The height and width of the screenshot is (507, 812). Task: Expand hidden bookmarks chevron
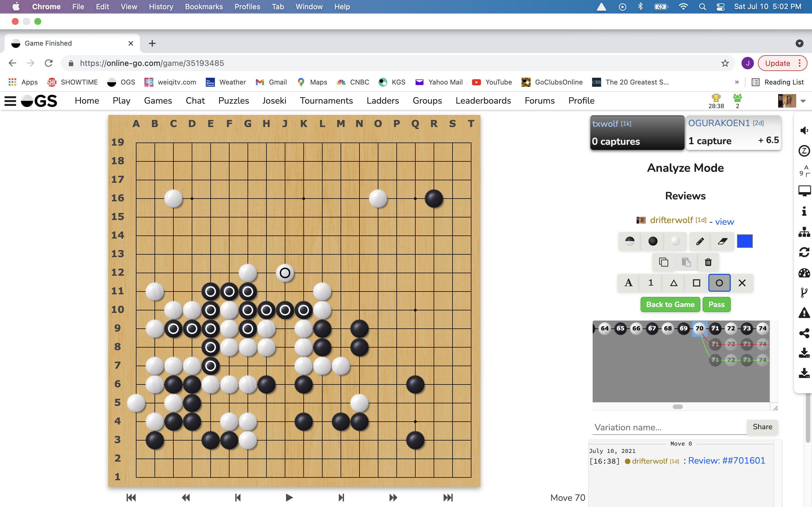(x=737, y=82)
